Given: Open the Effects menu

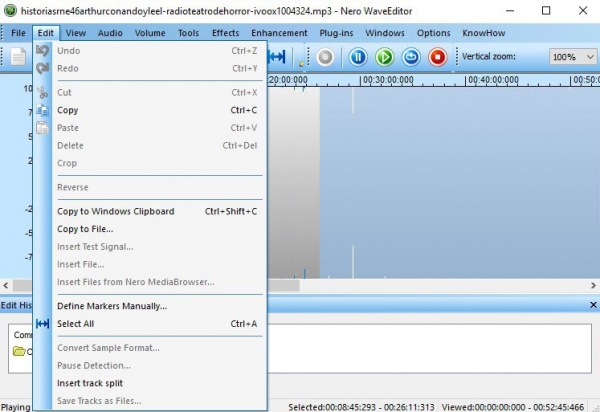Looking at the screenshot, I should 225,32.
